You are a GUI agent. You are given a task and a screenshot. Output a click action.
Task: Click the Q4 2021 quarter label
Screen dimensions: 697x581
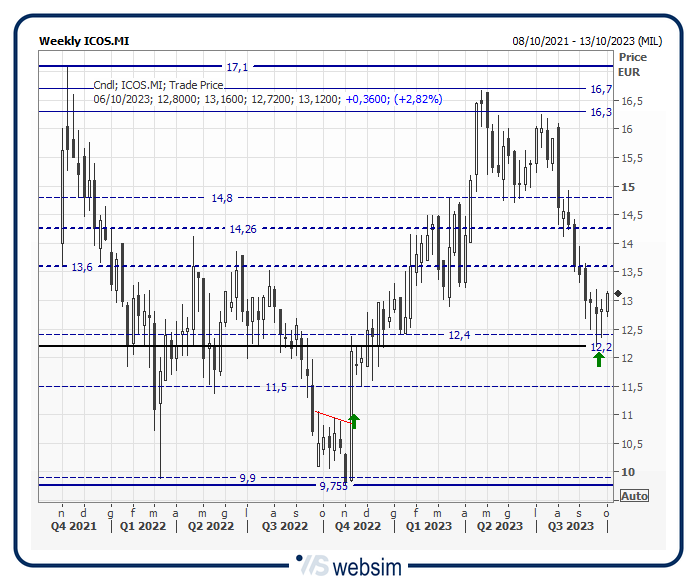pos(74,525)
